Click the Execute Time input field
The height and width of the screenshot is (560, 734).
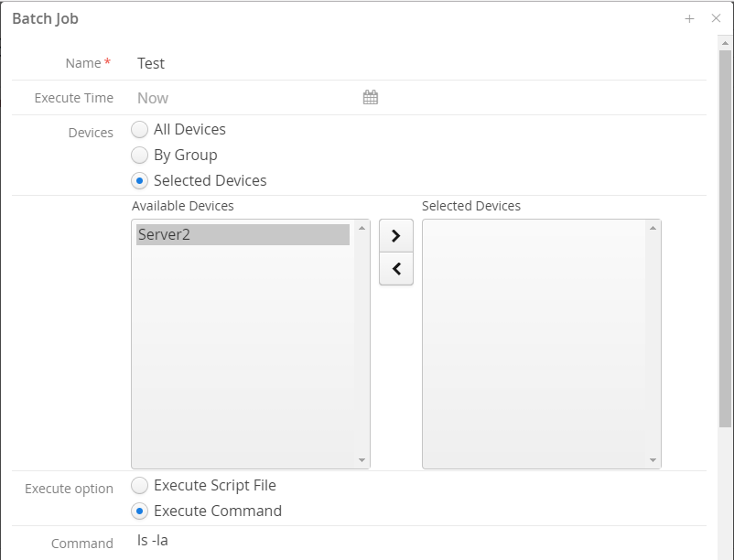click(x=245, y=98)
